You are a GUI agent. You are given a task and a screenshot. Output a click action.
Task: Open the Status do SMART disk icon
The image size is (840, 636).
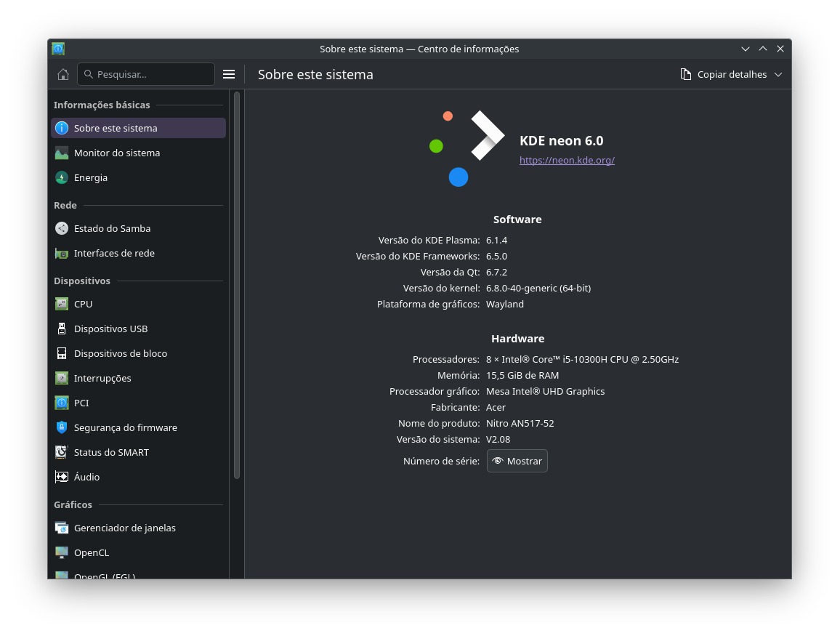pyautogui.click(x=62, y=451)
